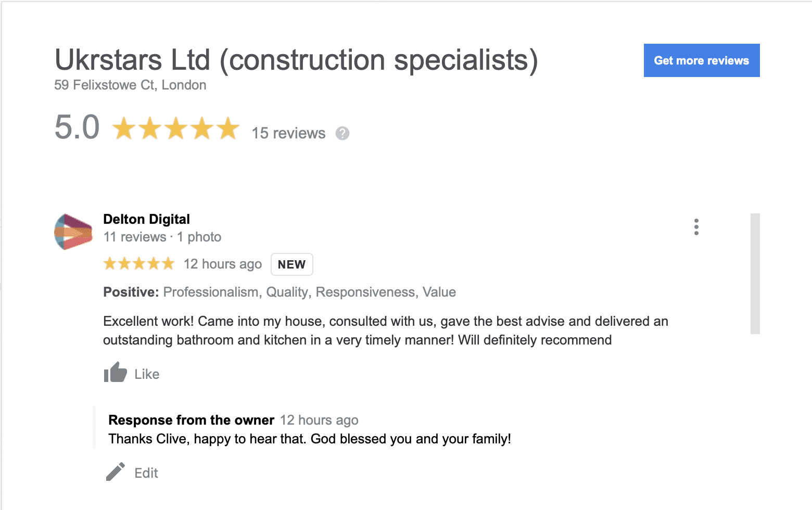Click the Response from the owner heading
The width and height of the screenshot is (812, 510).
[191, 420]
